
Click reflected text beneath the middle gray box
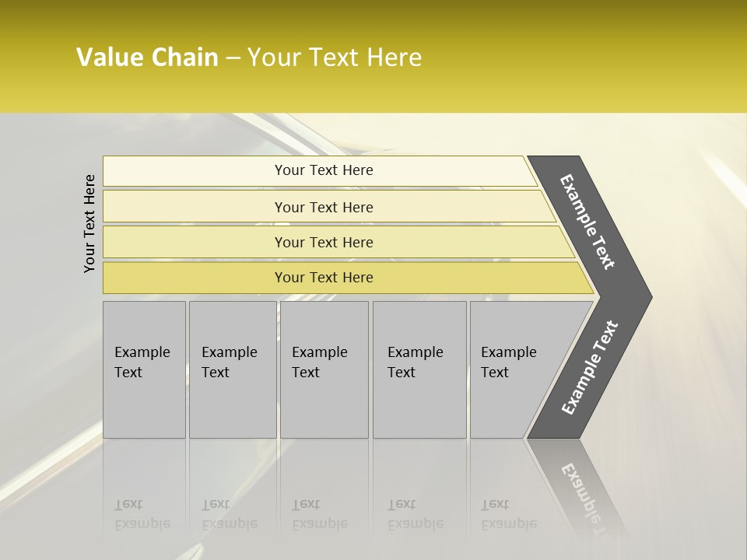pos(319,514)
